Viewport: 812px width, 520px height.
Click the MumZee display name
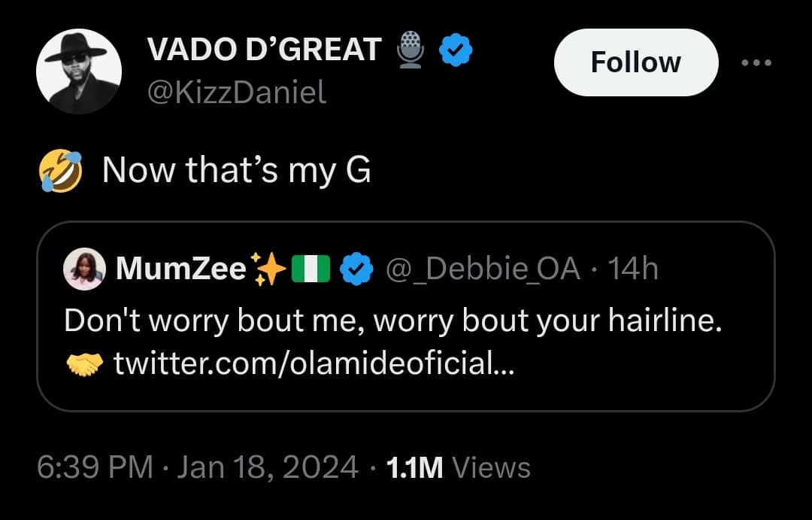tap(180, 269)
